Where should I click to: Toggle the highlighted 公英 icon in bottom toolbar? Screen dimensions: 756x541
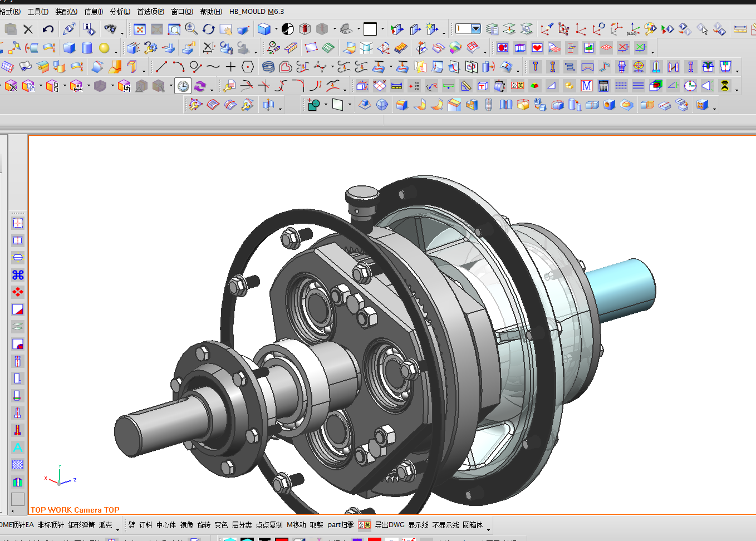[x=364, y=525]
